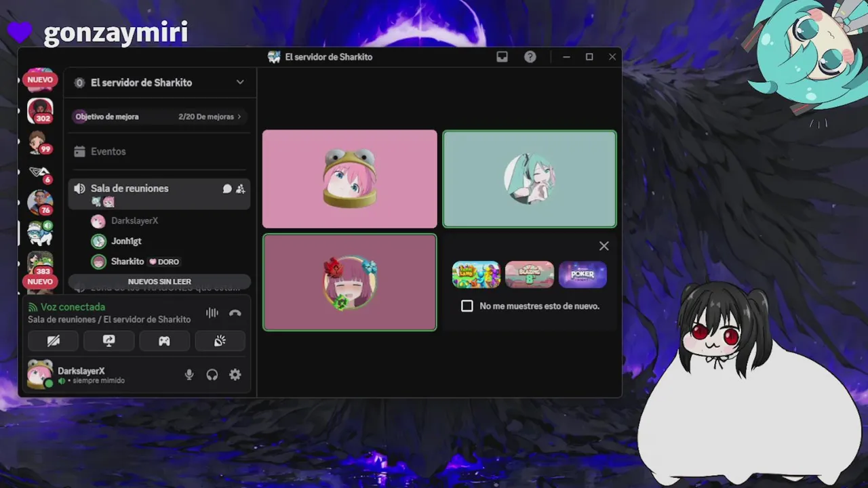
Task: Launch the Poker activity
Action: [583, 274]
